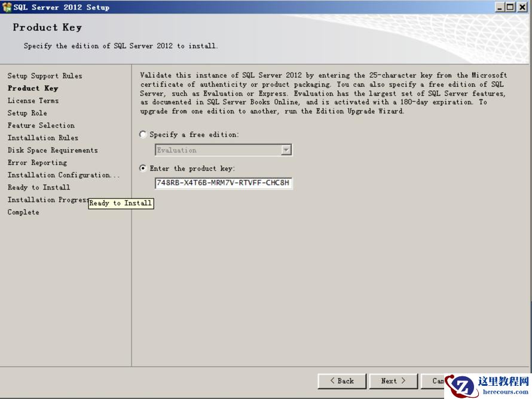
Task: Select the 'Enter the product key' radio button
Action: tap(143, 168)
